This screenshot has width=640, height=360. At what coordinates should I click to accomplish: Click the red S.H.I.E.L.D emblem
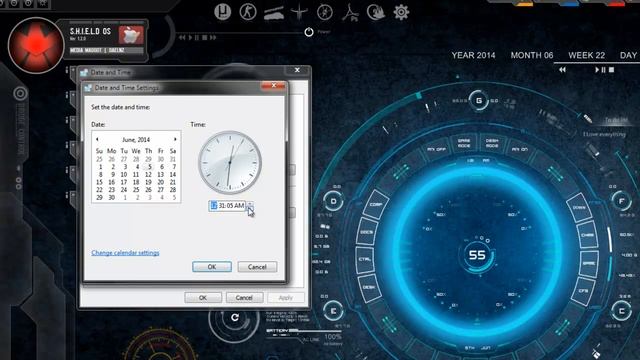[x=36, y=45]
